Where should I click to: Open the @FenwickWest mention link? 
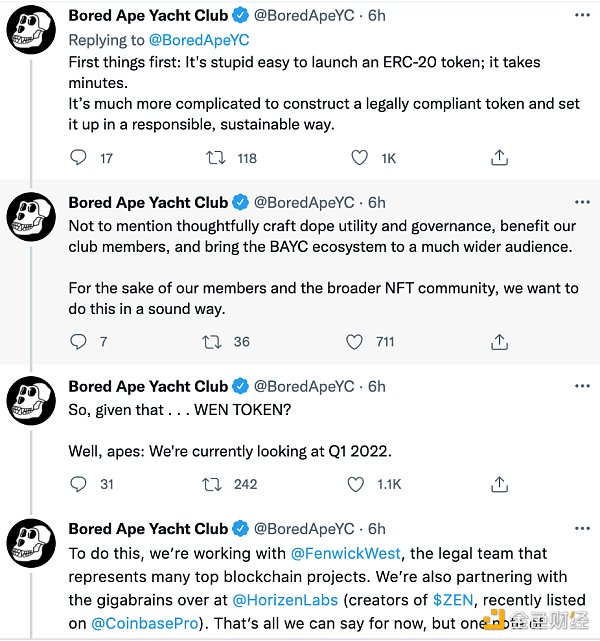pos(348,553)
